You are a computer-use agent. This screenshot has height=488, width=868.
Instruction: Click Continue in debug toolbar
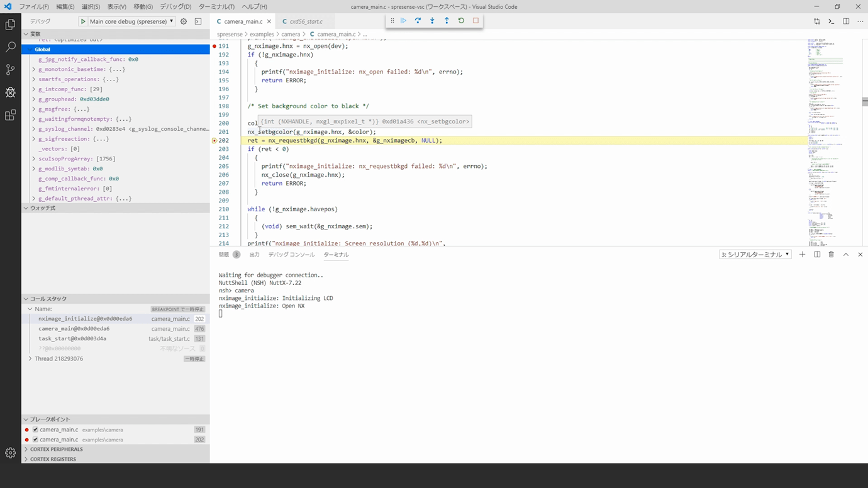(403, 21)
